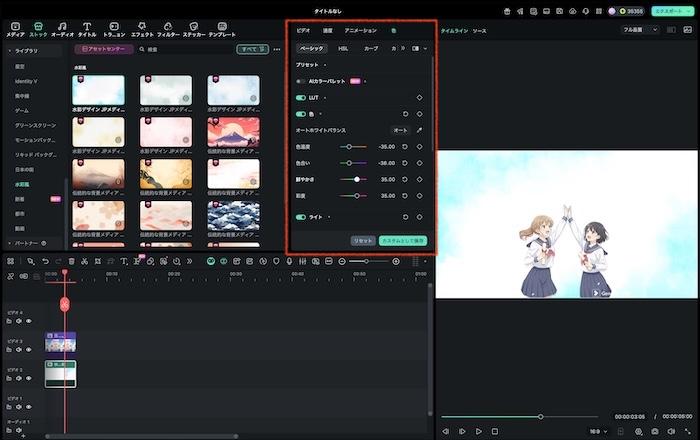This screenshot has width=700, height=440.
Task: Toggle the 色 (Color) section switch
Action: click(300, 114)
